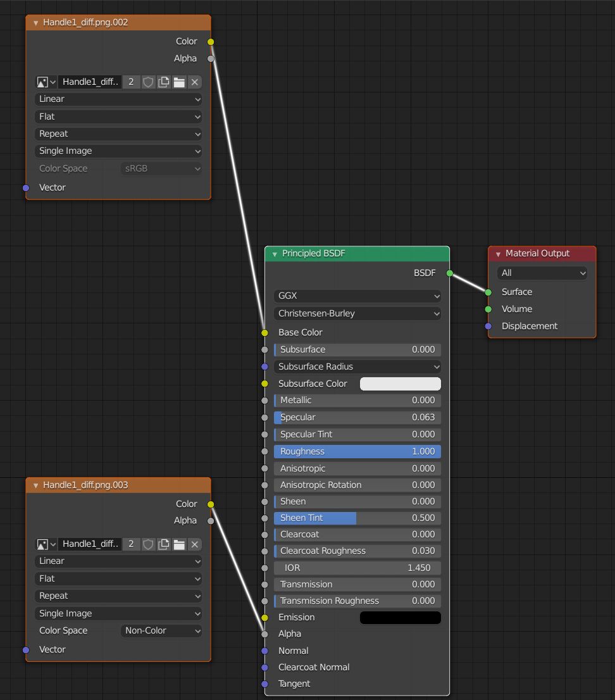615x700 pixels.
Task: Open Linear interpolation dropdown in .003 node
Action: (118, 561)
